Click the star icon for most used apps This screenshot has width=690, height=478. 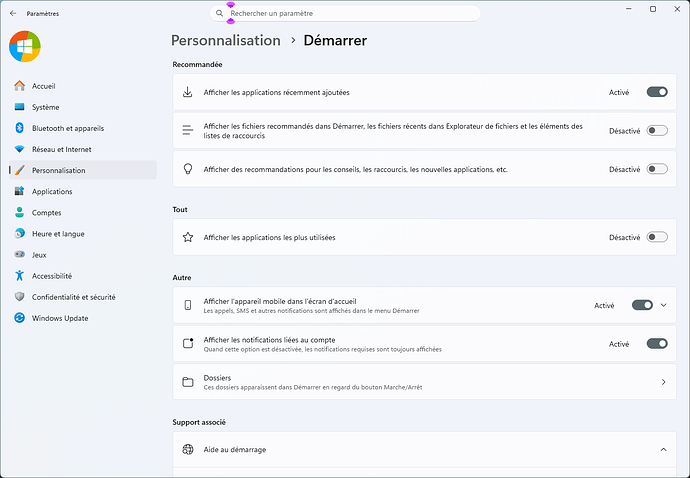pos(187,237)
